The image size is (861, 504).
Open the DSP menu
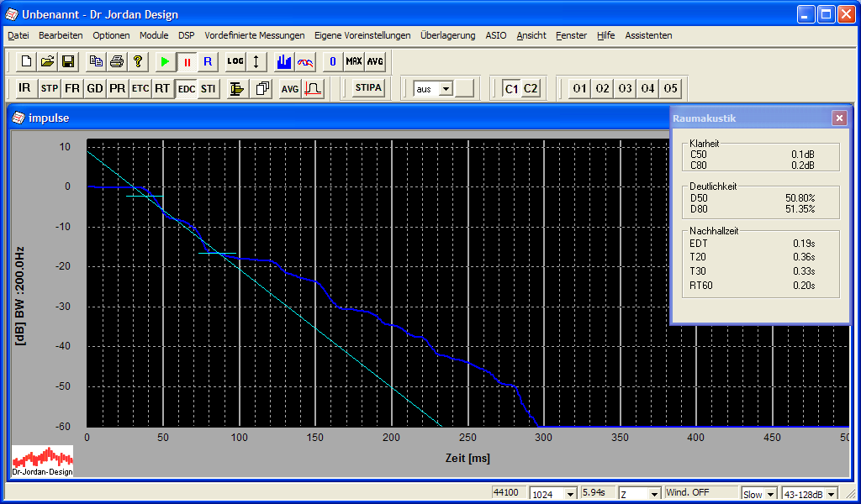click(186, 35)
